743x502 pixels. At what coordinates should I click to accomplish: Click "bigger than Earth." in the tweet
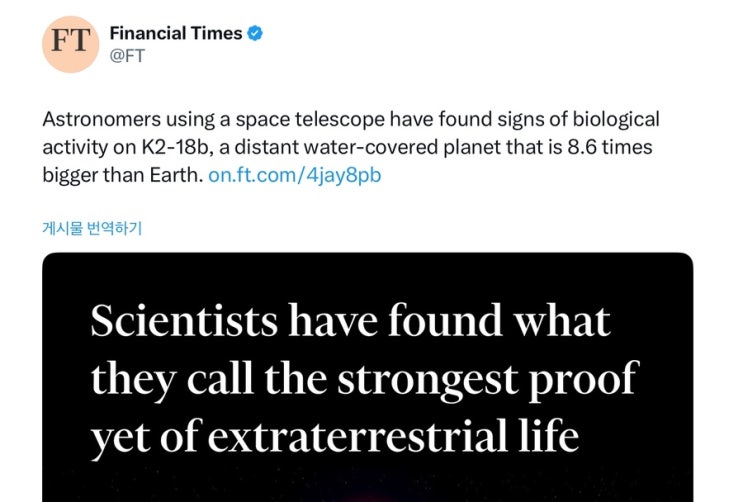(122, 175)
